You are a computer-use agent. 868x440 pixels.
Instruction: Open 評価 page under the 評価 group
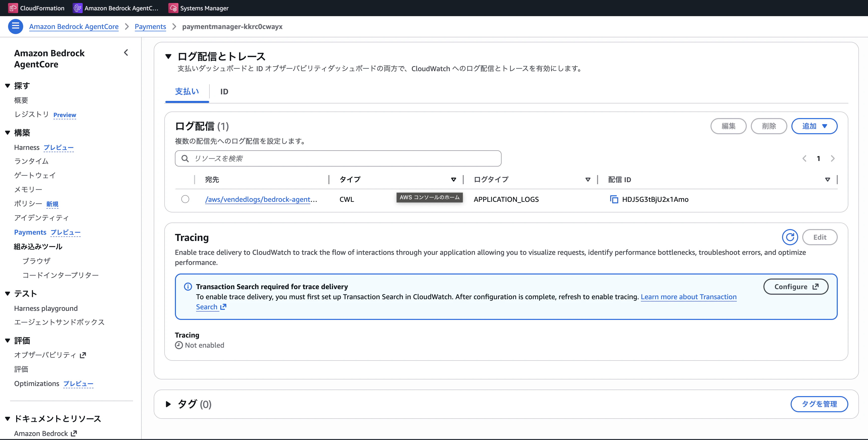pos(21,369)
